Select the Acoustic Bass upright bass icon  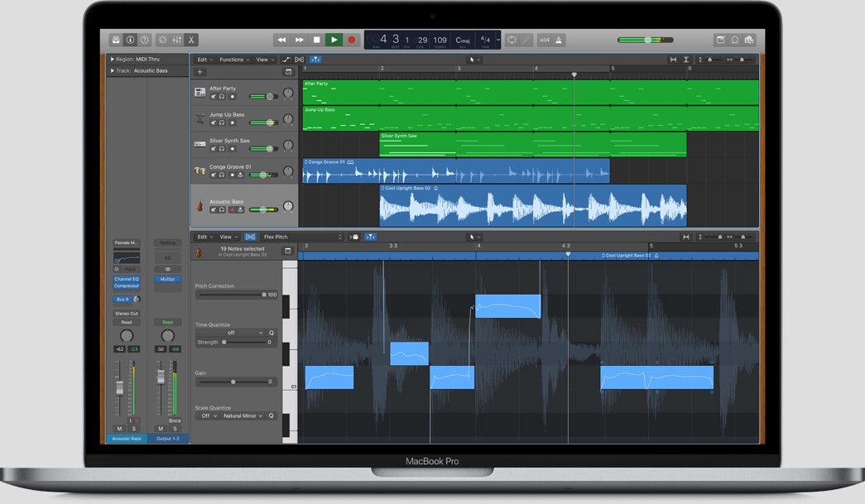[x=199, y=206]
